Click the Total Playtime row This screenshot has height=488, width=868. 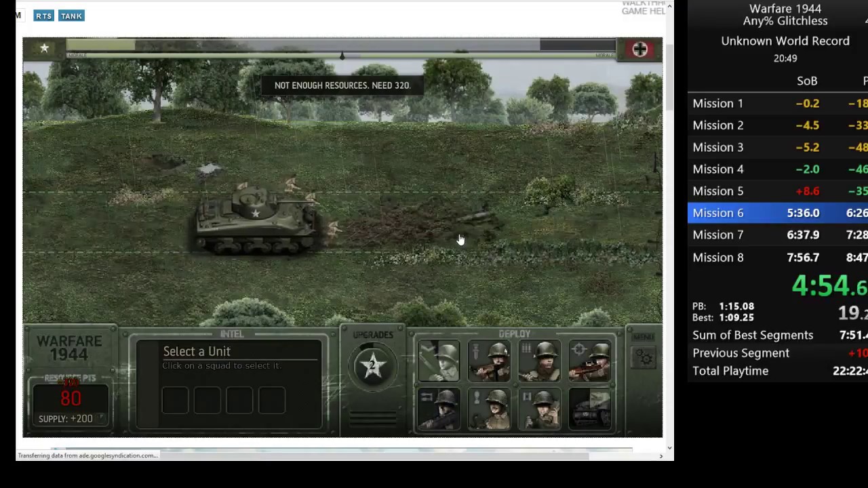[778, 371]
